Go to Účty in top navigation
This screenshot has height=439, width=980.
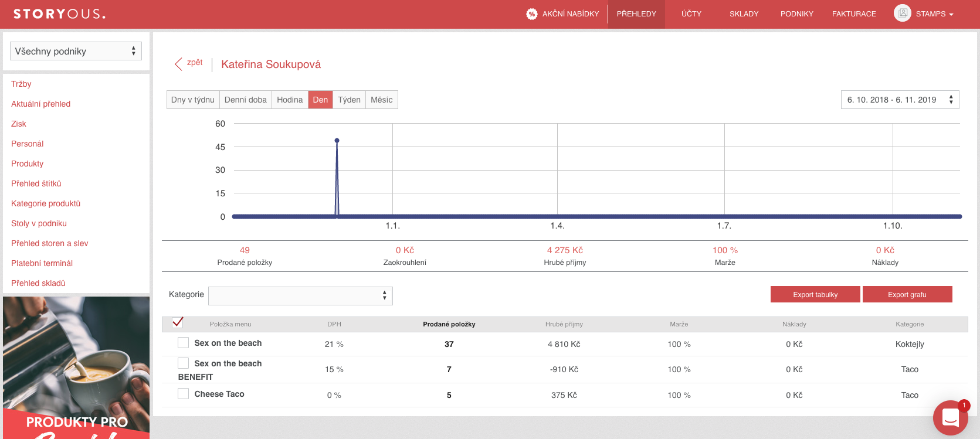tap(691, 14)
